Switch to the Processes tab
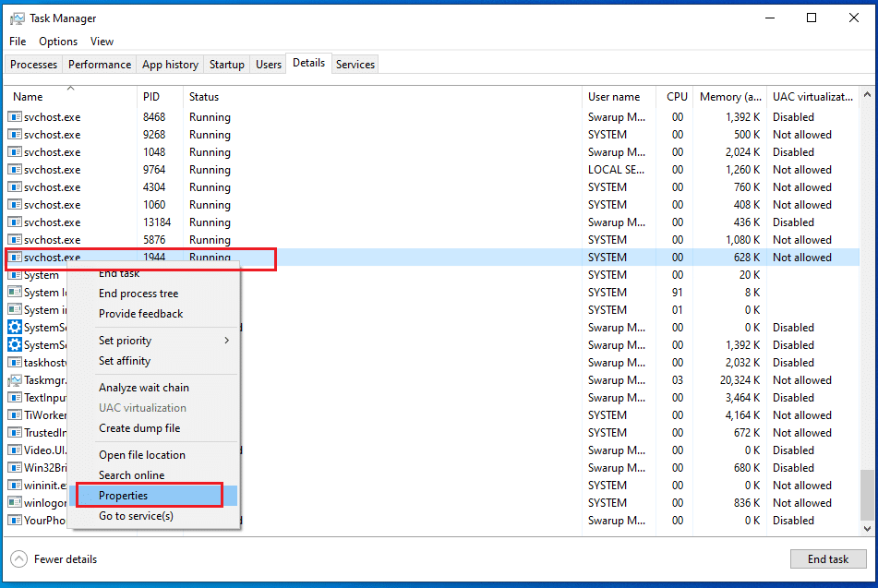Viewport: 878px width, 588px height. point(33,65)
